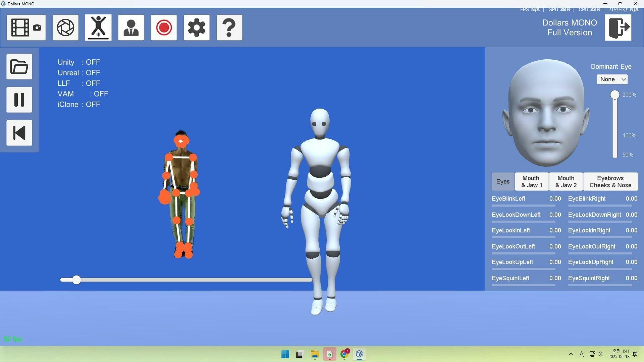Open the notification bell icon
This screenshot has width=644, height=362.
pos(635,354)
